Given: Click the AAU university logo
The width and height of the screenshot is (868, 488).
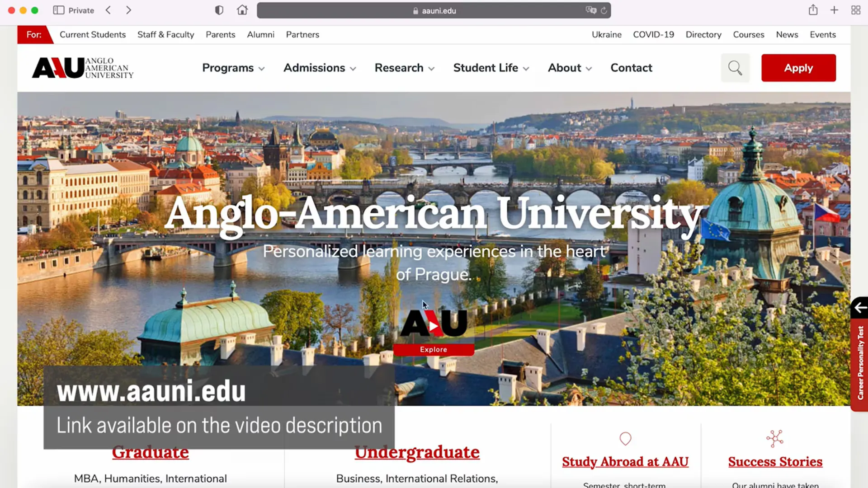Looking at the screenshot, I should (x=83, y=68).
